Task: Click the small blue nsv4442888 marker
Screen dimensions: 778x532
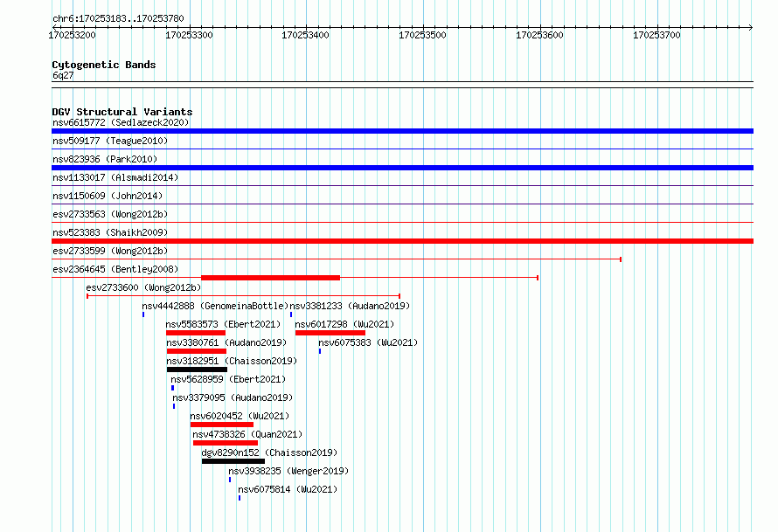Action: 143,314
